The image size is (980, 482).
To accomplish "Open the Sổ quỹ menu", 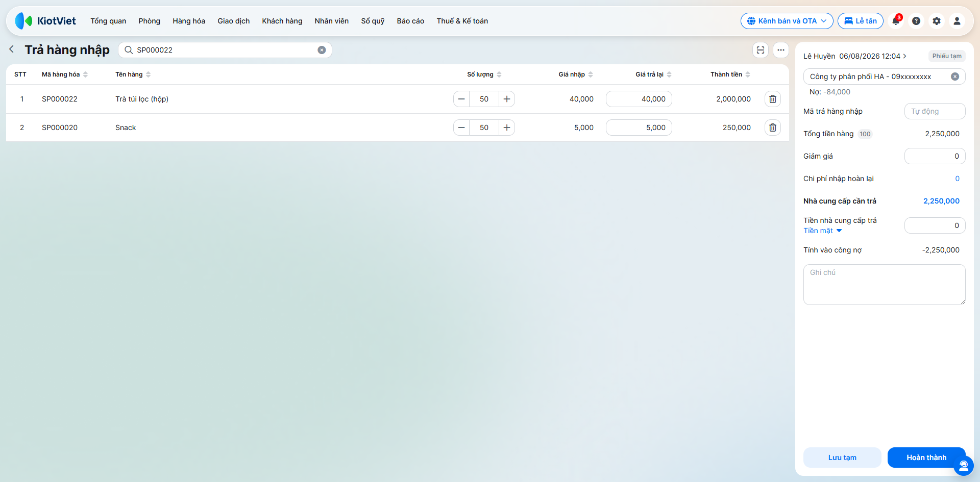I will click(373, 21).
